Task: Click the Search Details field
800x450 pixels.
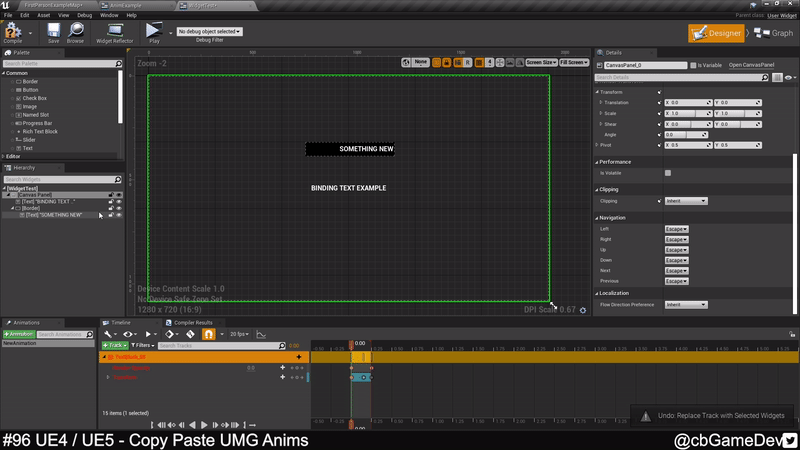Action: point(682,78)
